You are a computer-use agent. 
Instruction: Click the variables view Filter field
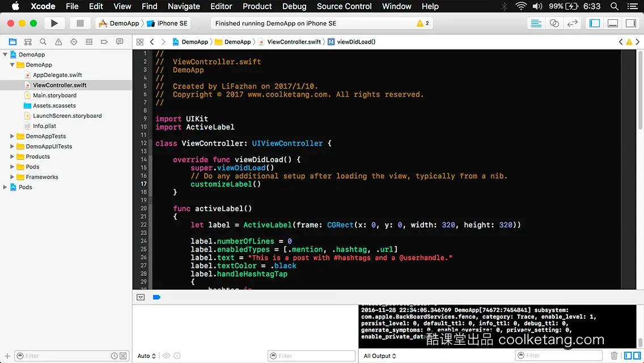(x=311, y=356)
